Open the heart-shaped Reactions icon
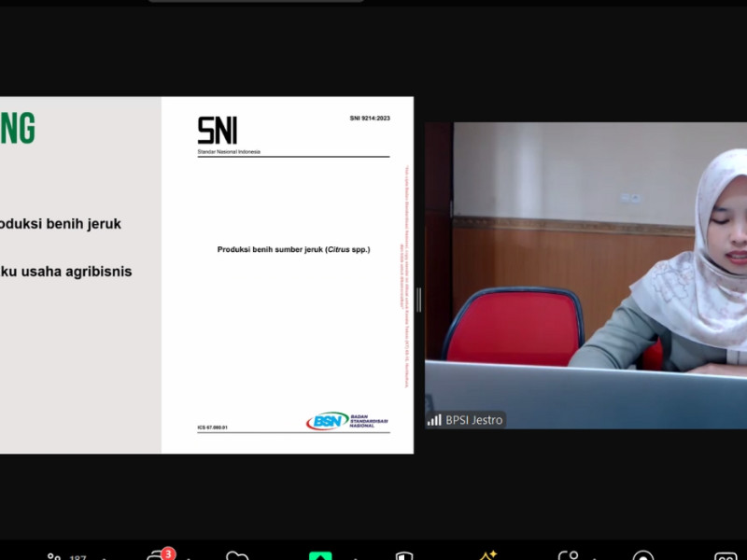Image resolution: width=747 pixels, height=560 pixels. 237,557
